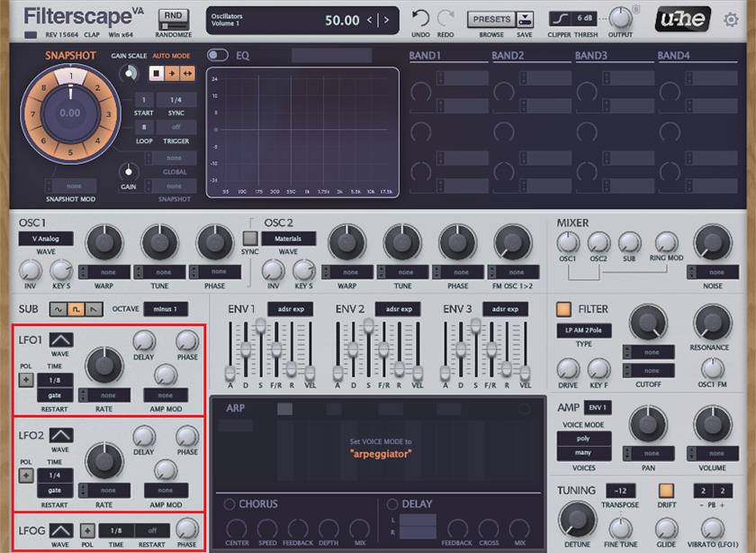Go to the next parameter arrow
This screenshot has height=553, width=756.
click(386, 21)
